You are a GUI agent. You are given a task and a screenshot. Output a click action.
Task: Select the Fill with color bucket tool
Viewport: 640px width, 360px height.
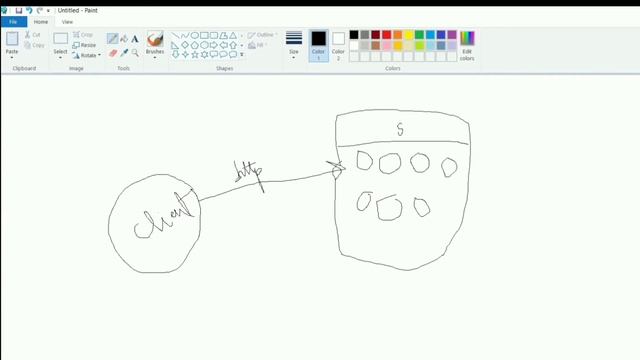(x=124, y=39)
